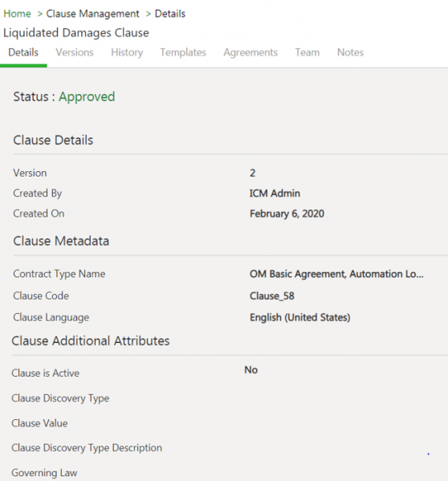Image resolution: width=448 pixels, height=481 pixels.
Task: Switch to the Notes tab
Action: 350,52
